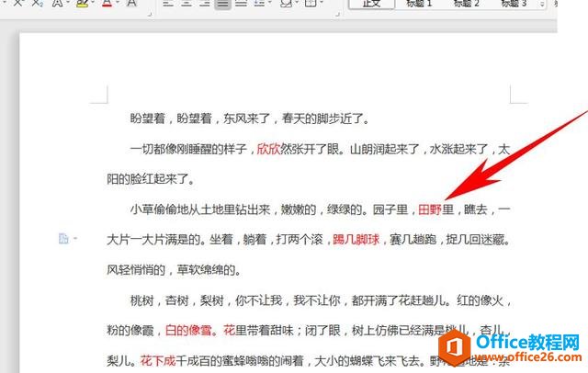Apply the 标题 3 style
Viewport: 588px width, 373px height.
514,4
